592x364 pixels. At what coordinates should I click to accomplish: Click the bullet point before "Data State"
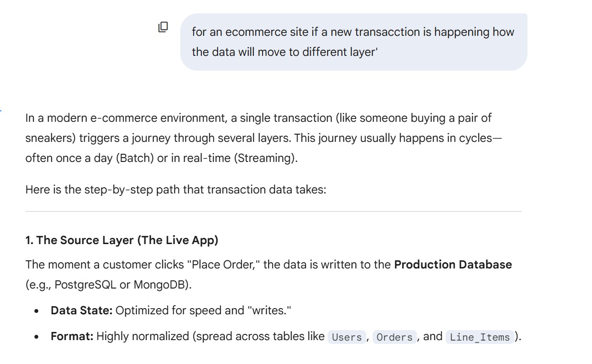37,311
